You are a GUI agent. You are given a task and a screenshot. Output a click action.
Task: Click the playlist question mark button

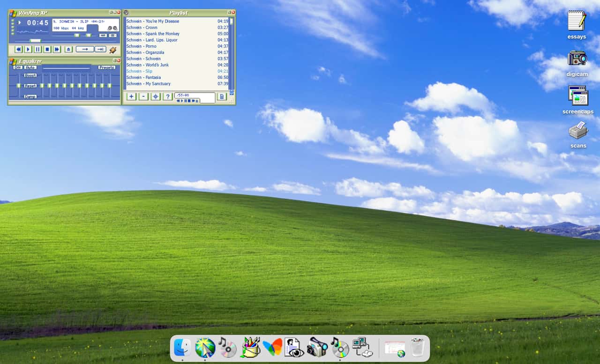coord(168,97)
